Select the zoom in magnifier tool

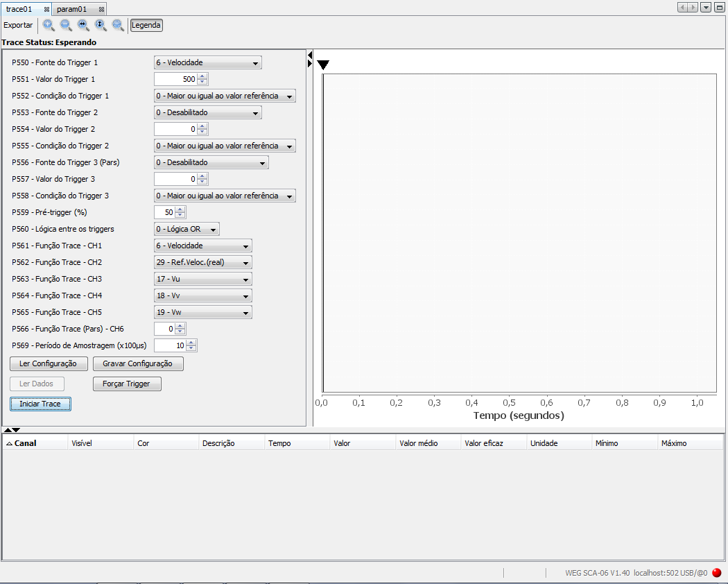tap(49, 25)
